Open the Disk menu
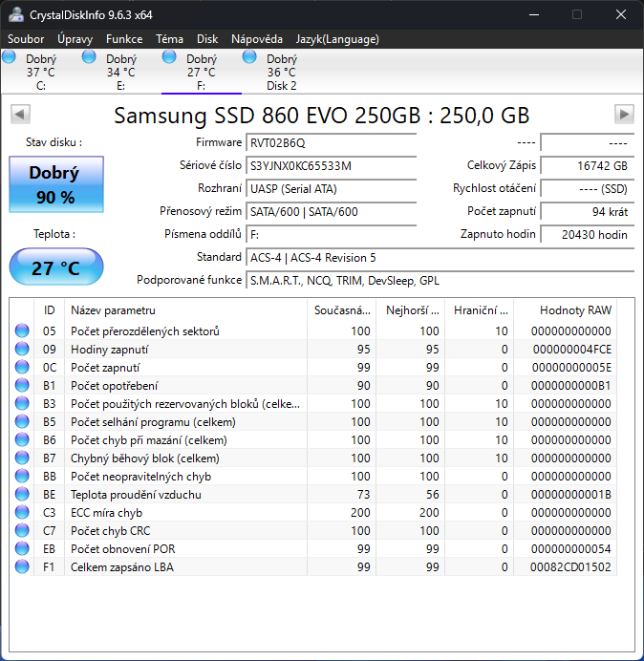The width and height of the screenshot is (644, 661). pos(207,39)
